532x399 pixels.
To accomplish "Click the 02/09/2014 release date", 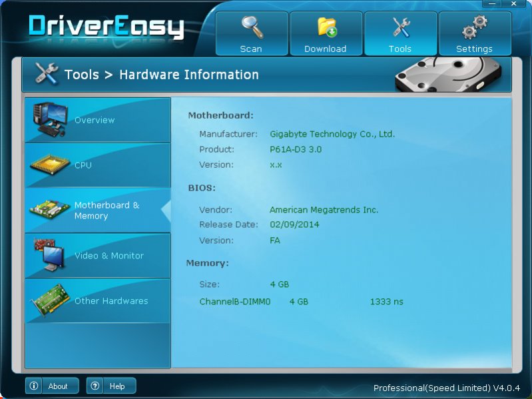I will pyautogui.click(x=294, y=224).
